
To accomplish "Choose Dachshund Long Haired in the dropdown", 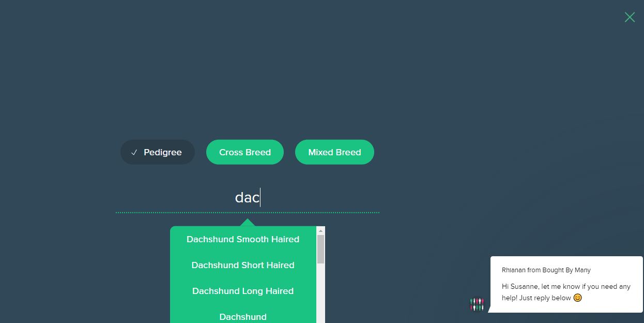I will tap(243, 291).
